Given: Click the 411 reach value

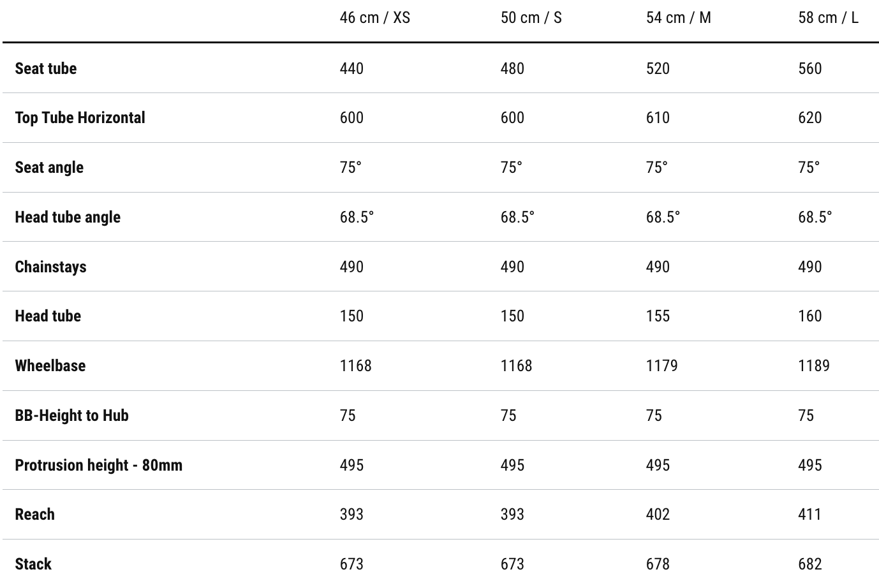Looking at the screenshot, I should (809, 514).
